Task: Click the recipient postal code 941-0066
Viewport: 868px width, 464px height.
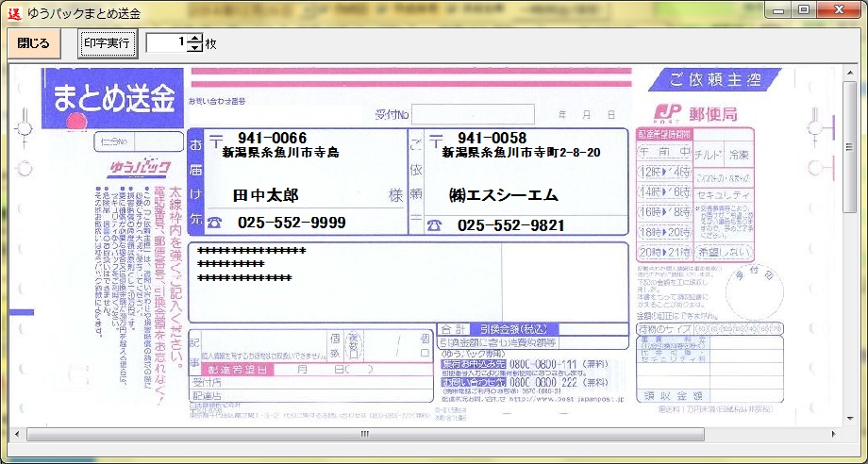Action: (273, 138)
